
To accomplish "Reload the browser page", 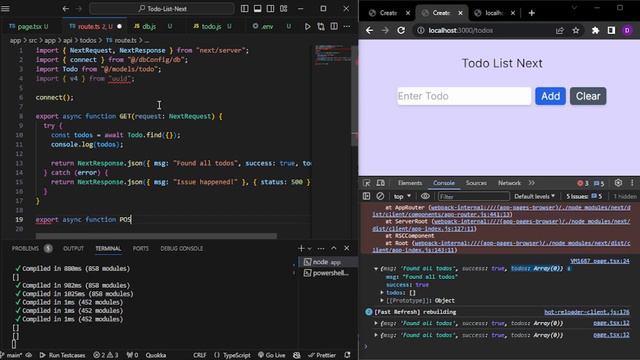I will pos(401,30).
